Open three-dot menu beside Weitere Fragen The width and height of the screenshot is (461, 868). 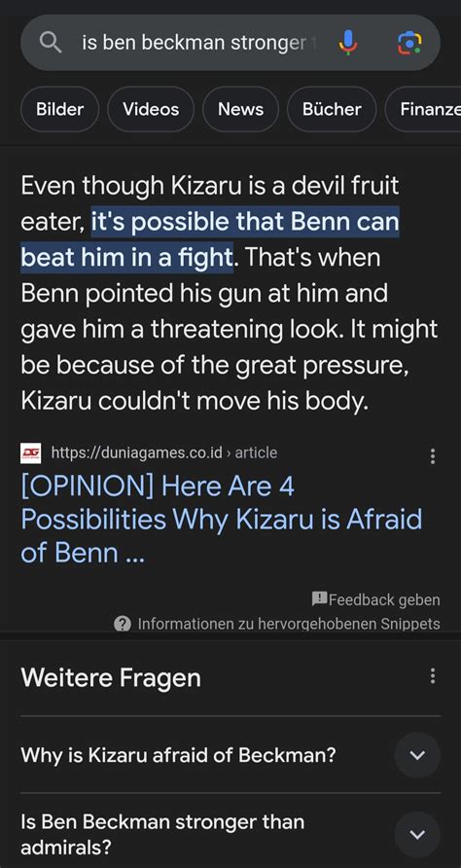coord(432,676)
